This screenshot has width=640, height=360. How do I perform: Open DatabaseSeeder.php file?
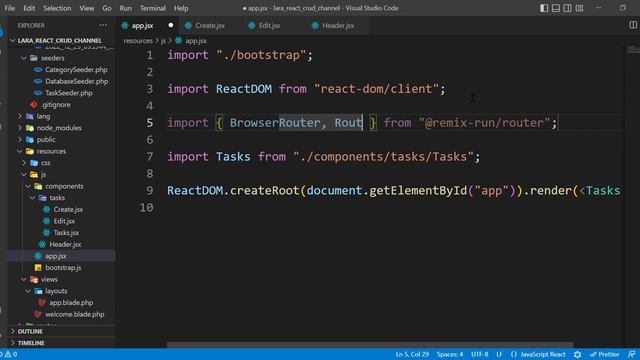point(76,81)
